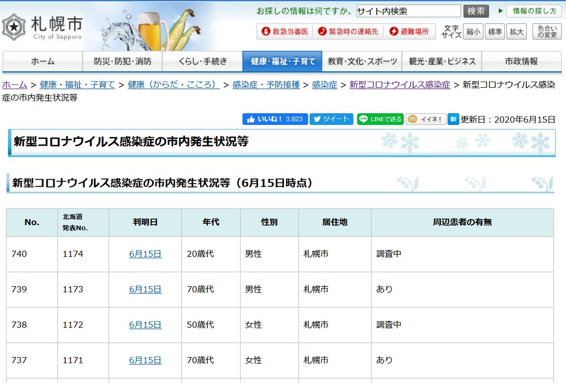Click the Hatena B! bookmark icon

click(453, 119)
